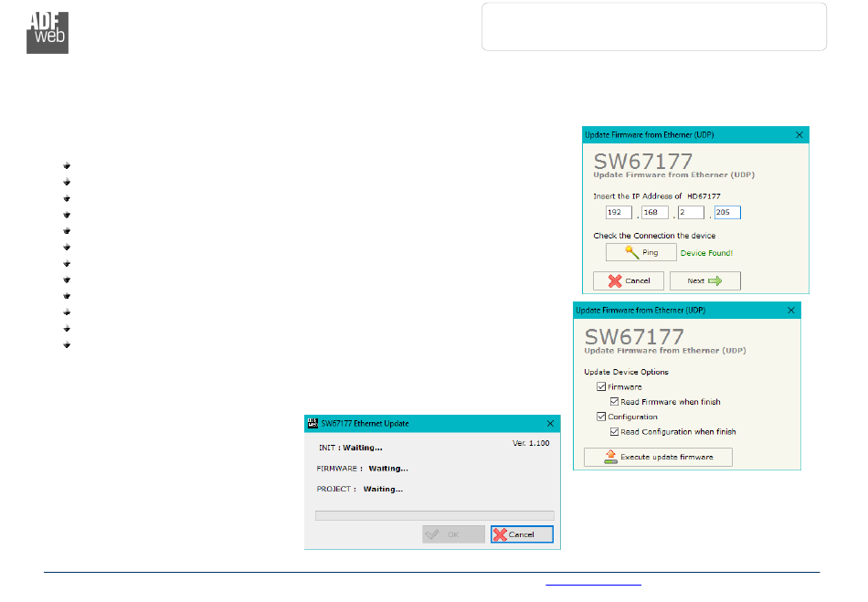Image resolution: width=868 pixels, height=602 pixels.
Task: Click Cancel in the IP address dialog
Action: [x=629, y=280]
